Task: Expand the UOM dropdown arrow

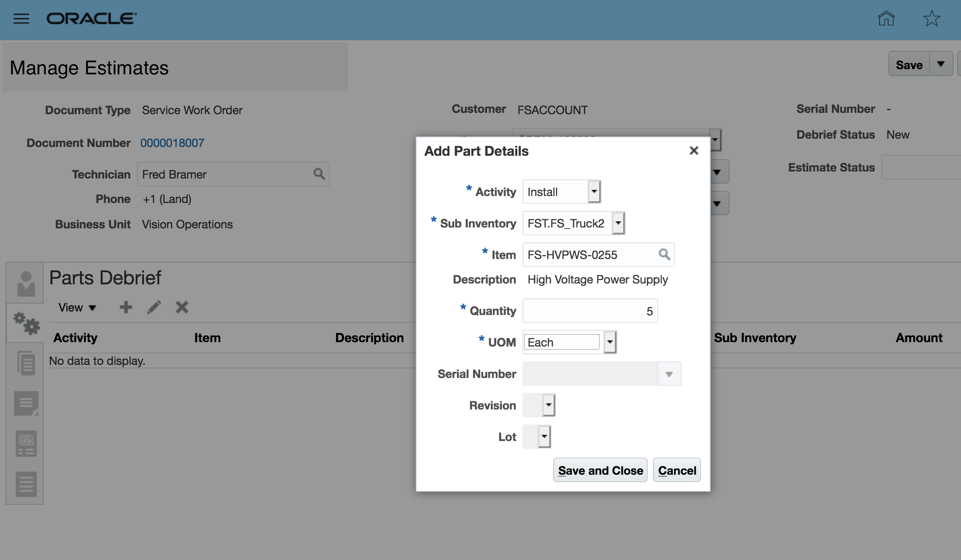Action: click(x=610, y=342)
